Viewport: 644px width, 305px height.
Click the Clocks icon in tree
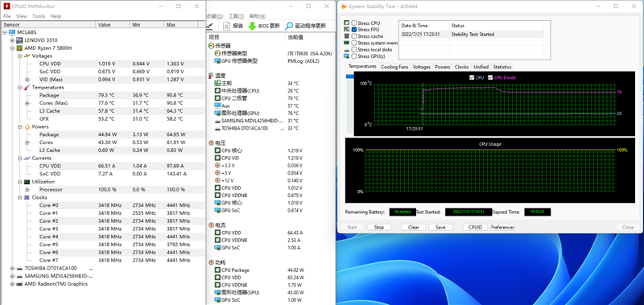(27, 197)
